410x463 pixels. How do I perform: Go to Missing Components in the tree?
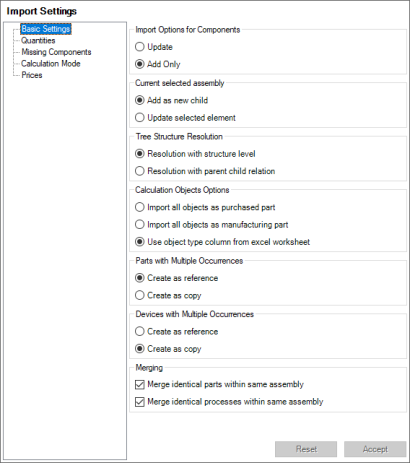point(56,52)
